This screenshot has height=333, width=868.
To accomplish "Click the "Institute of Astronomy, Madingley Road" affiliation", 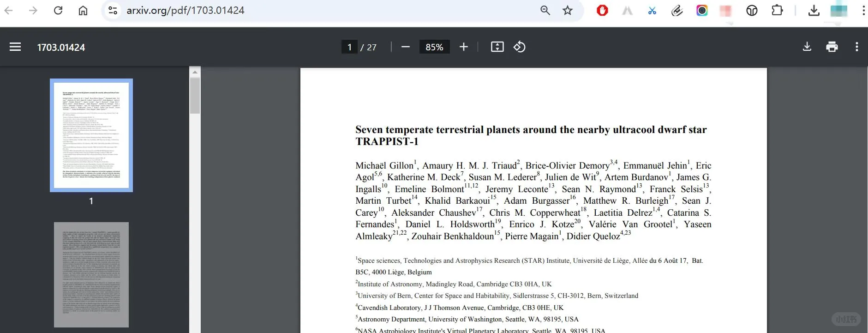I will [x=454, y=284].
